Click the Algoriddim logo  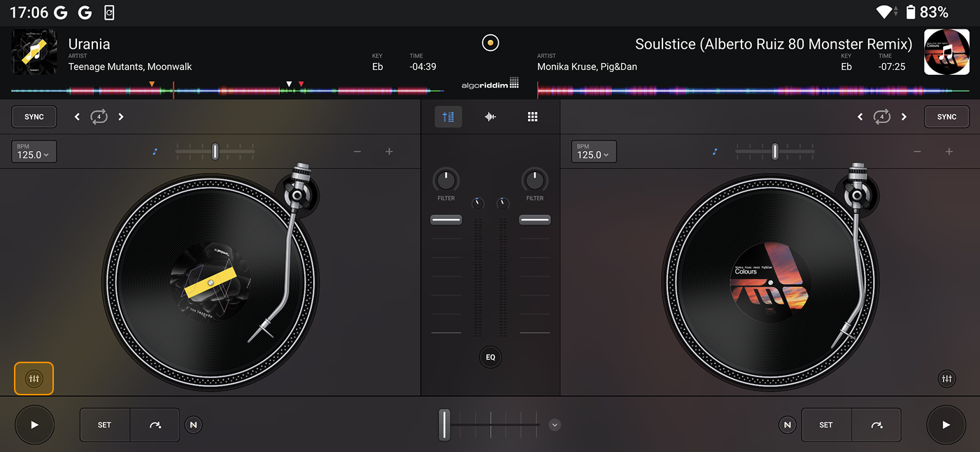490,83
